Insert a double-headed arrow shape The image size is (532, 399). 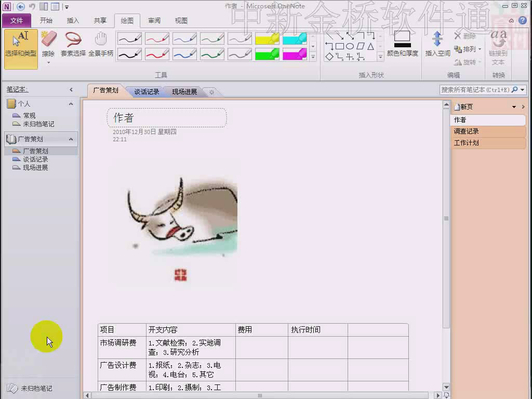coord(350,36)
